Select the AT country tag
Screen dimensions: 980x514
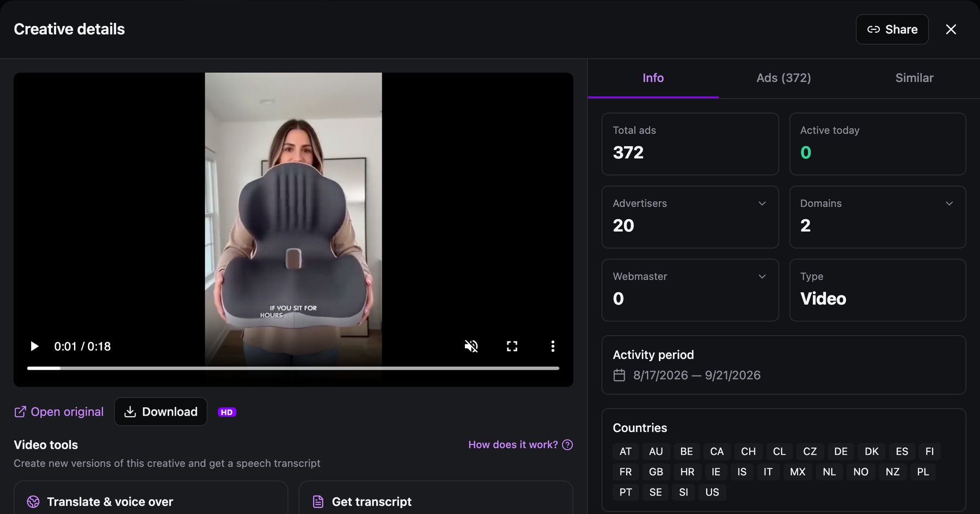point(626,451)
